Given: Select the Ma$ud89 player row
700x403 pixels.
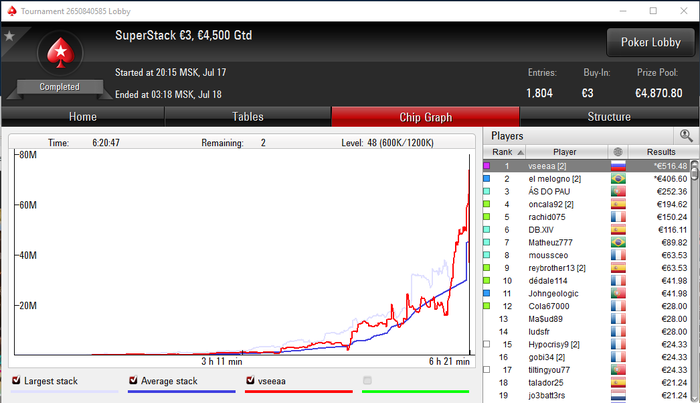Looking at the screenshot, I should point(587,319).
